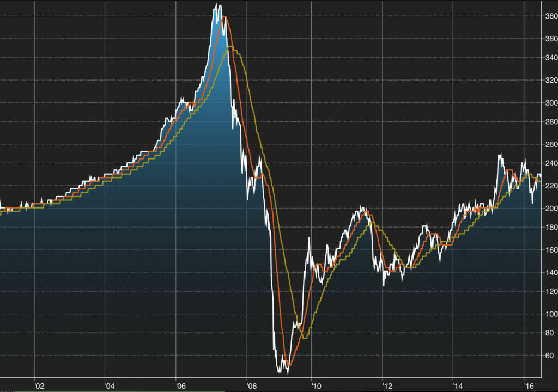Click the 100 value on price axis
This screenshot has height=392, width=558.
[550, 314]
